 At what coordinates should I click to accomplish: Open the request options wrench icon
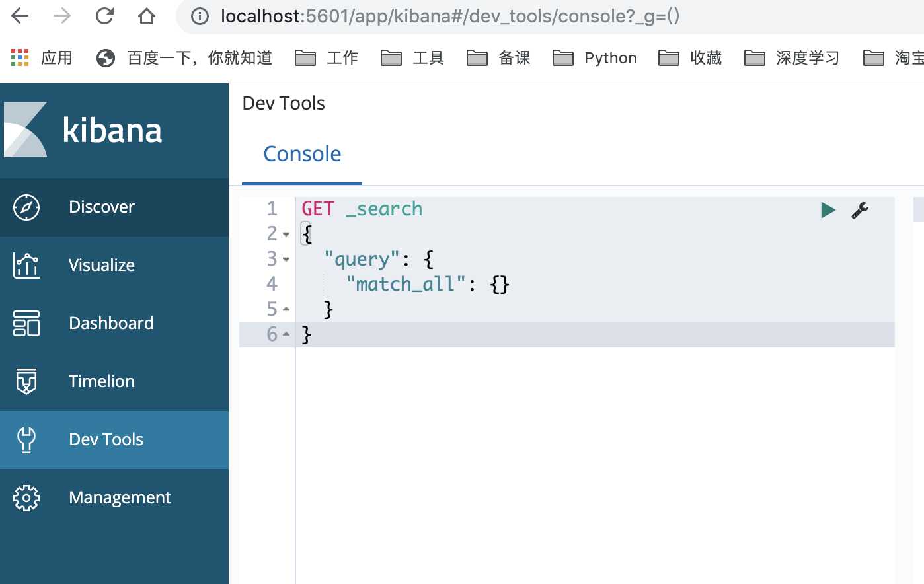pyautogui.click(x=860, y=210)
